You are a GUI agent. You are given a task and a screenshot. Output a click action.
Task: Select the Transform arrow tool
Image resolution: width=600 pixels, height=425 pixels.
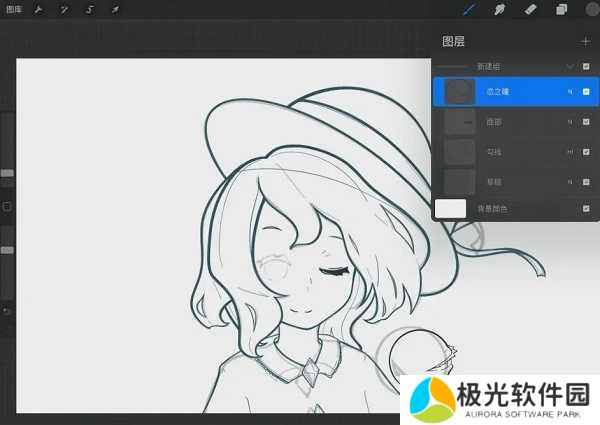point(114,10)
